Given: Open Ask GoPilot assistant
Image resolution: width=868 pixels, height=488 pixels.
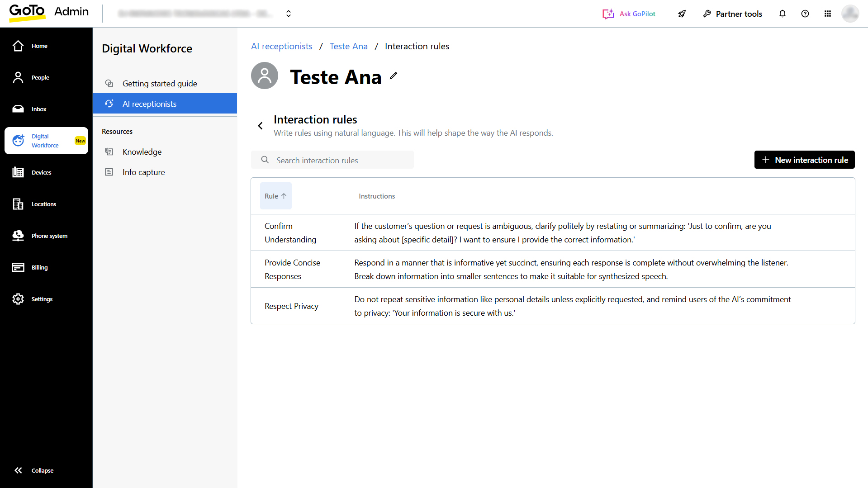Looking at the screenshot, I should [629, 14].
